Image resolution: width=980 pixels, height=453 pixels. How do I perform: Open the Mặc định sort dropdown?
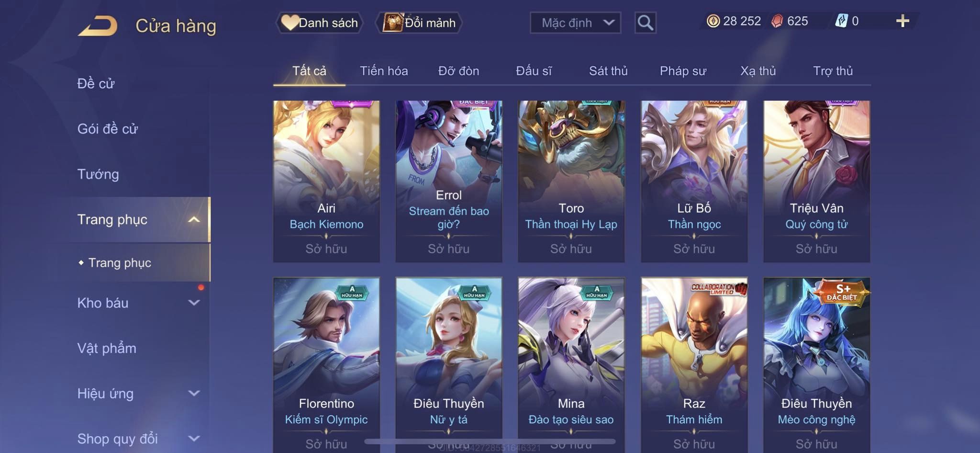575,23
